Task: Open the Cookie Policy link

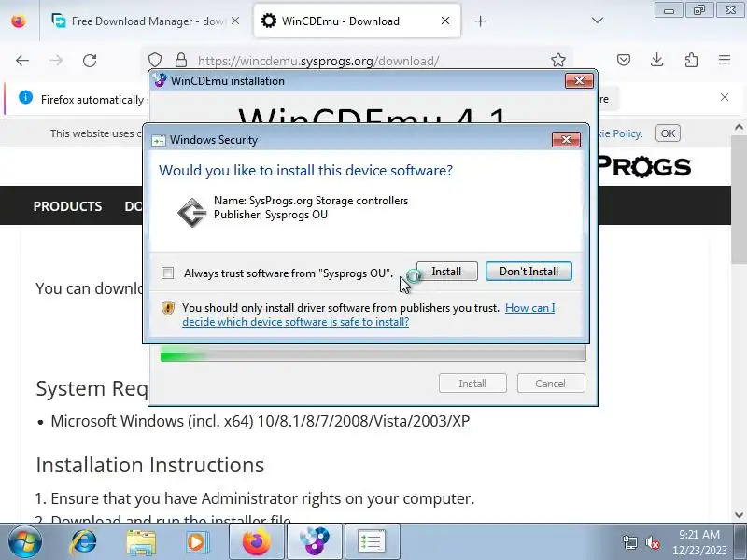Action: (619, 133)
